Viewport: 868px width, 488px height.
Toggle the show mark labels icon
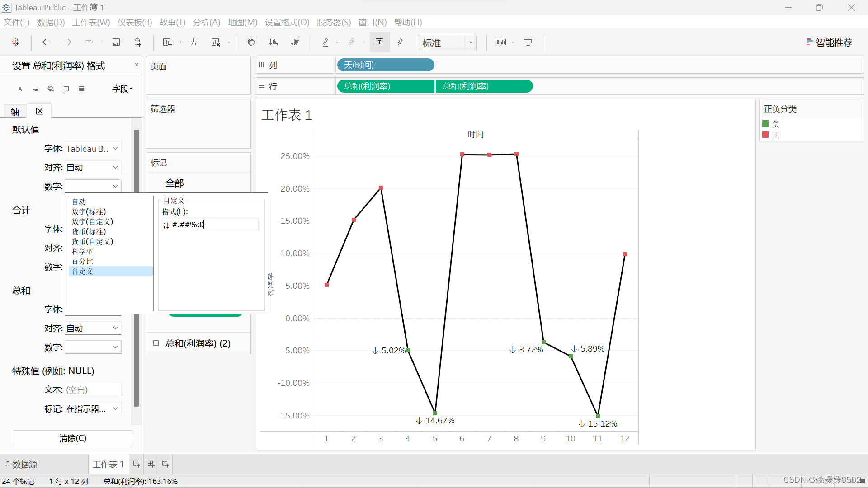pyautogui.click(x=379, y=42)
